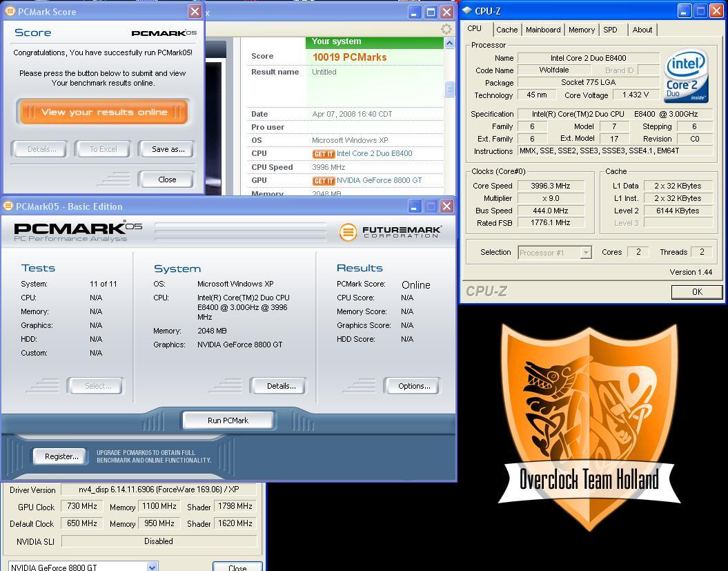Click OK in the CPU-Z window

[697, 292]
